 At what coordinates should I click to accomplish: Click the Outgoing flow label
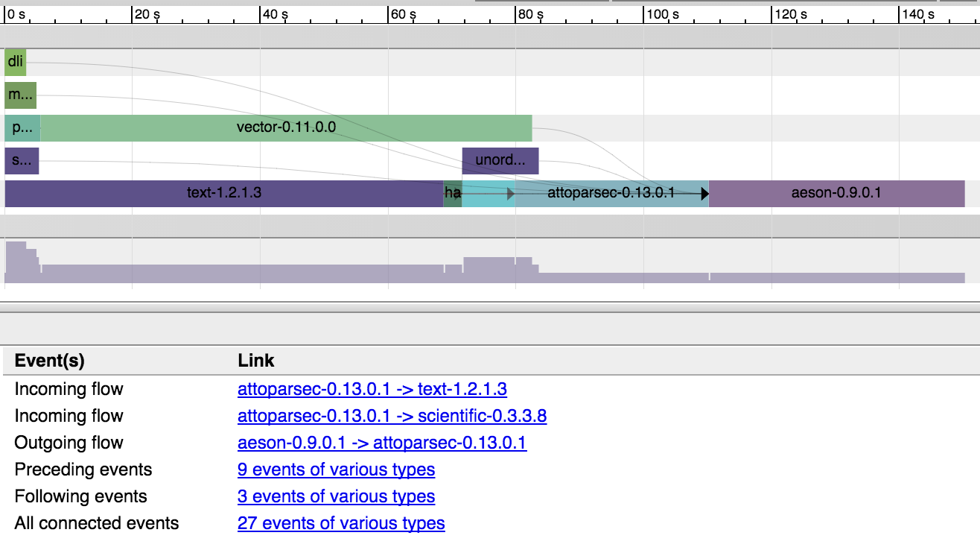69,443
